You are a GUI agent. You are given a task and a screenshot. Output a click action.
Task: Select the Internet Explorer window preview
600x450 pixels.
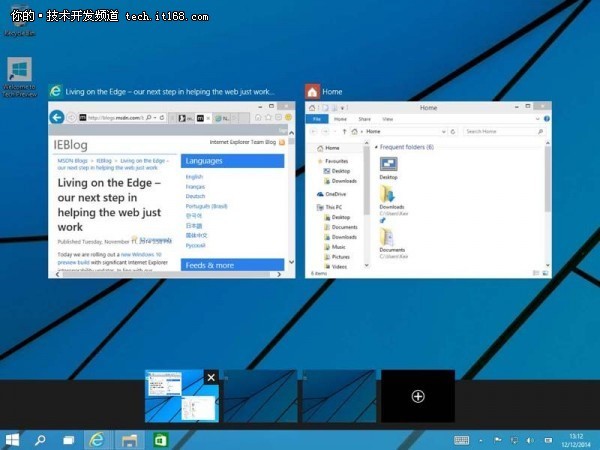pyautogui.click(x=172, y=190)
